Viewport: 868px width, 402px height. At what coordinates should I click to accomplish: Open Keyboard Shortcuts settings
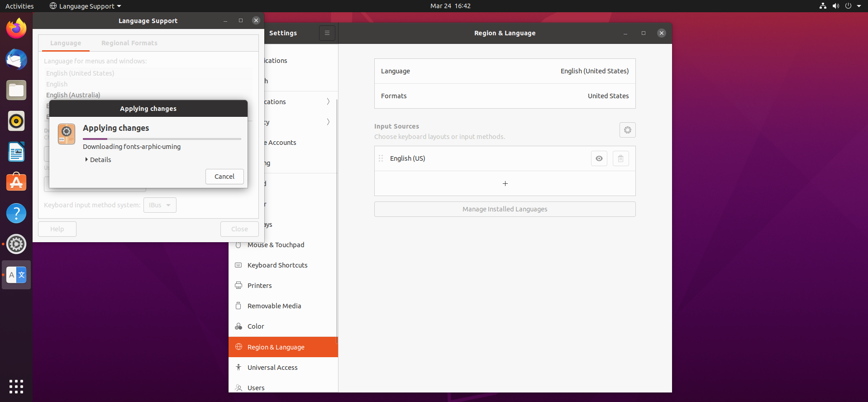(x=283, y=265)
